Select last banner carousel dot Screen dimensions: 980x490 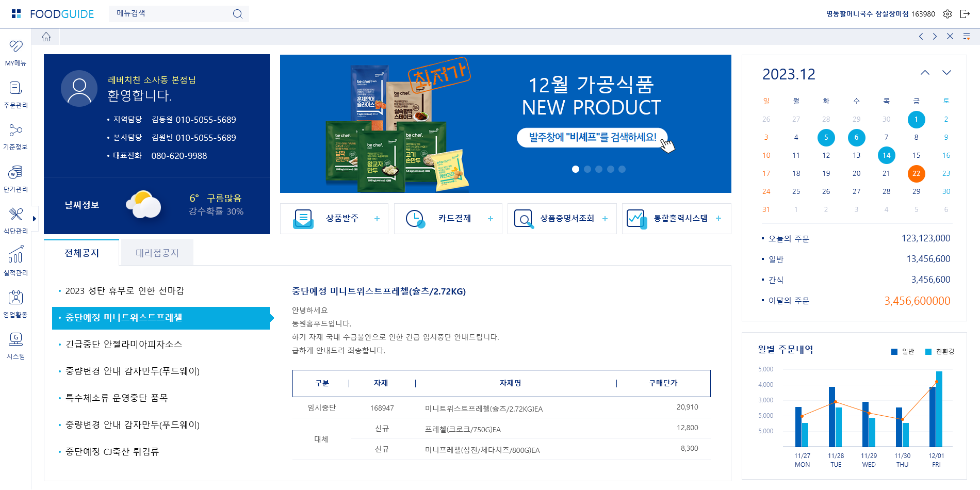(622, 169)
